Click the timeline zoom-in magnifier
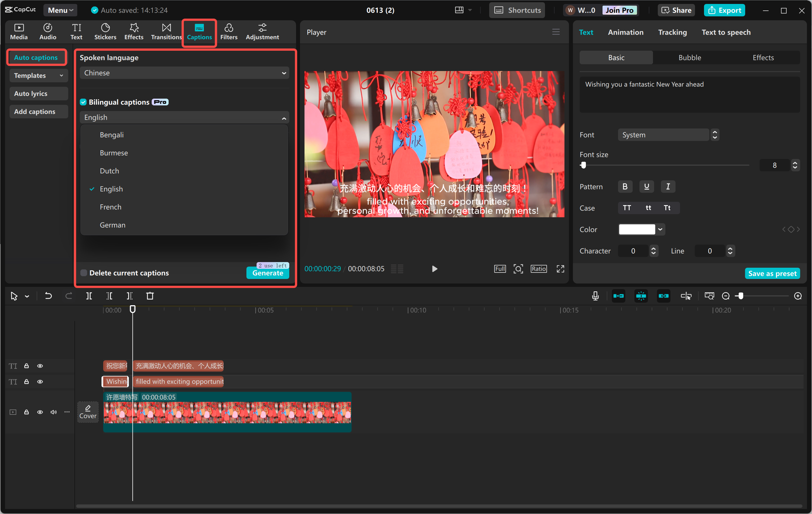 tap(798, 296)
